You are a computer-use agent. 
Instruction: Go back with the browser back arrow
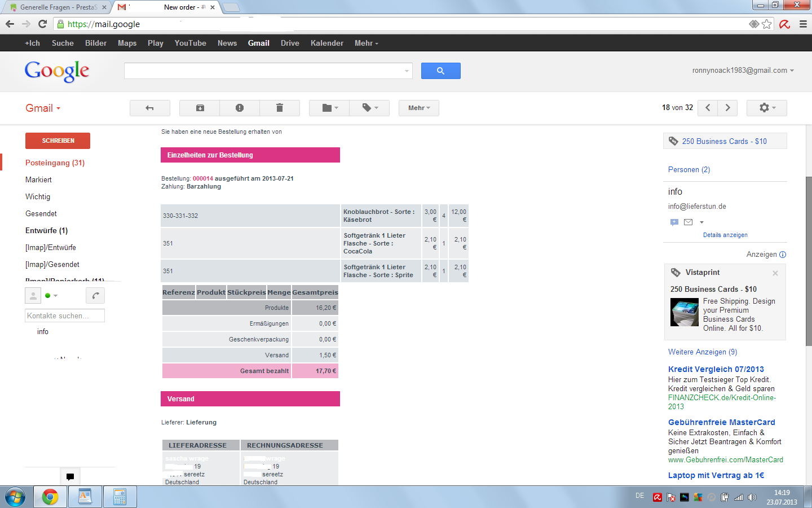point(10,24)
